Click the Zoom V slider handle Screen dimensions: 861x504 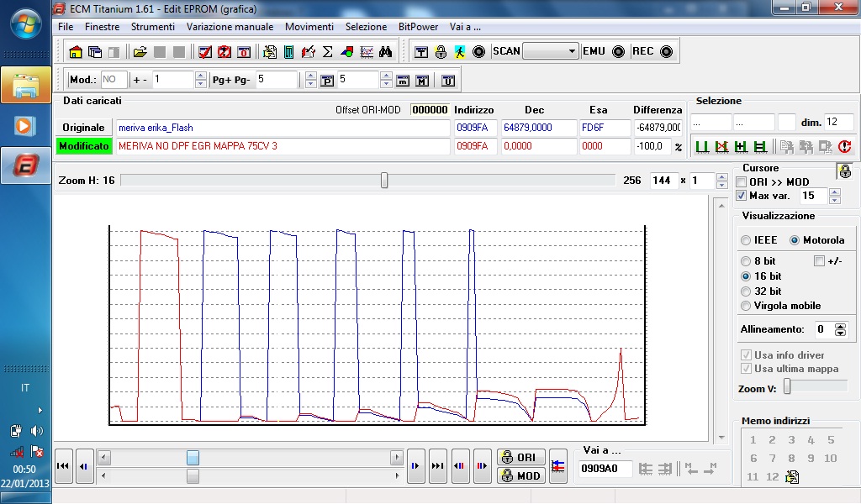[787, 386]
